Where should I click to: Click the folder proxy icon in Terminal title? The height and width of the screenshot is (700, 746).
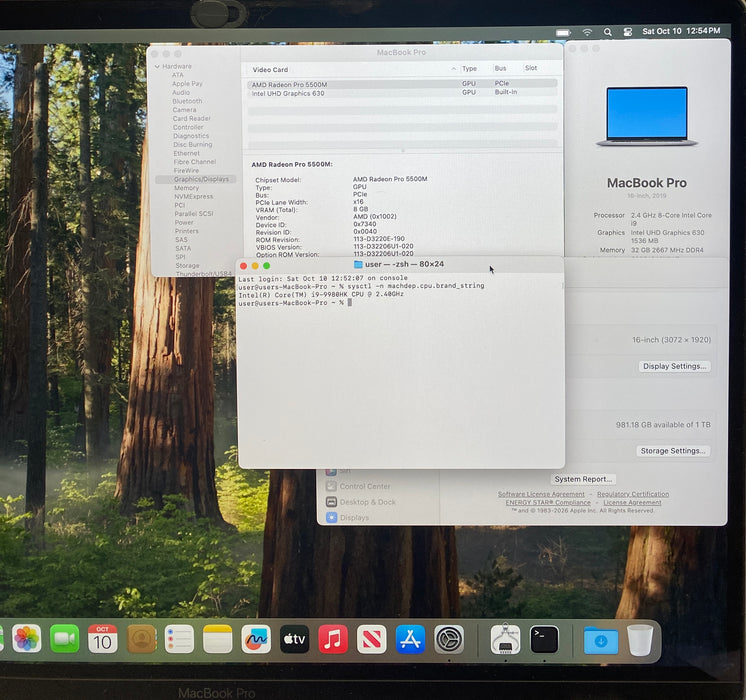(x=358, y=264)
